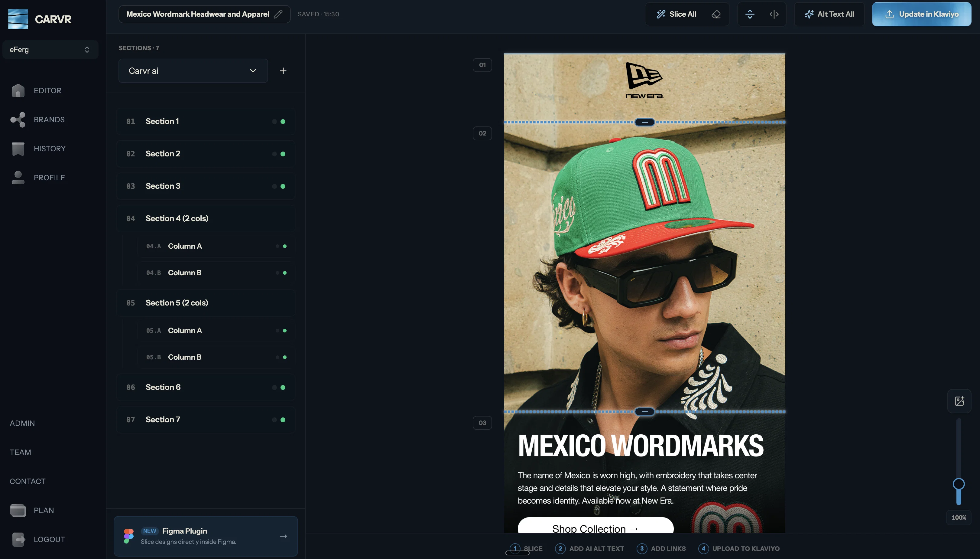Click the SECTIONS · 7 header text
The width and height of the screenshot is (980, 559).
pos(138,48)
